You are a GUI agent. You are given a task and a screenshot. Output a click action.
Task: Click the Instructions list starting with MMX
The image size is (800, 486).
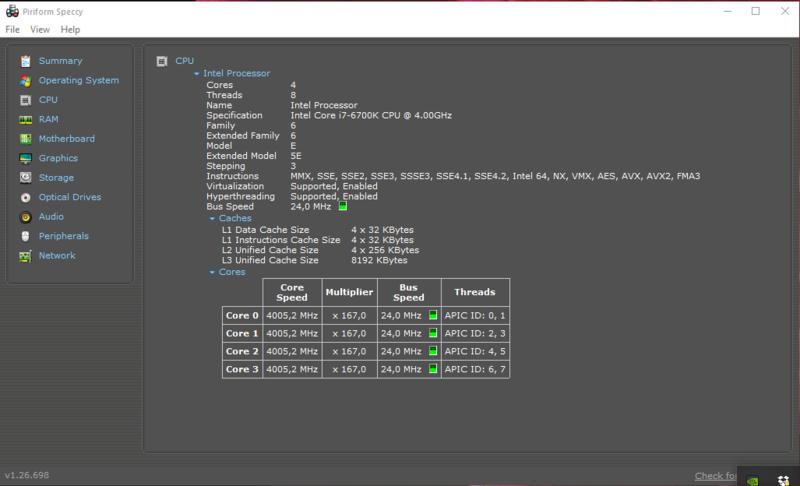tap(495, 176)
